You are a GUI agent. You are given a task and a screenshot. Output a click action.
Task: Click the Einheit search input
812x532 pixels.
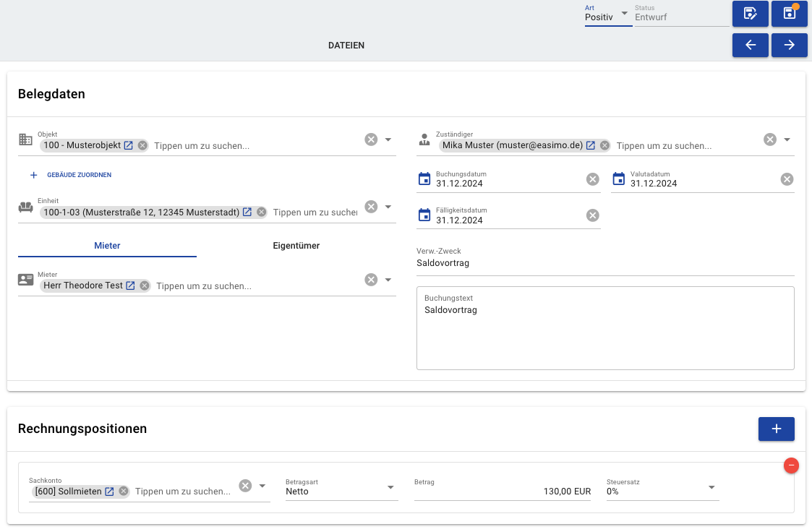[315, 213]
